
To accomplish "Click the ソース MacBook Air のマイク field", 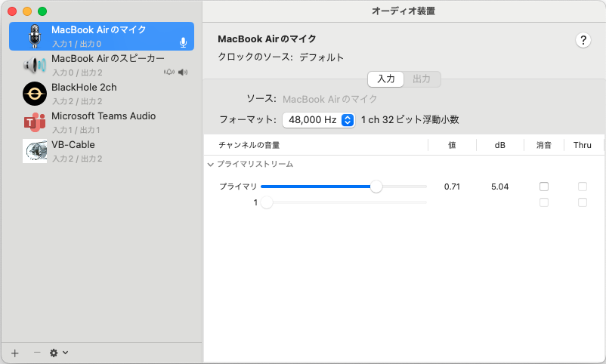I will point(329,100).
